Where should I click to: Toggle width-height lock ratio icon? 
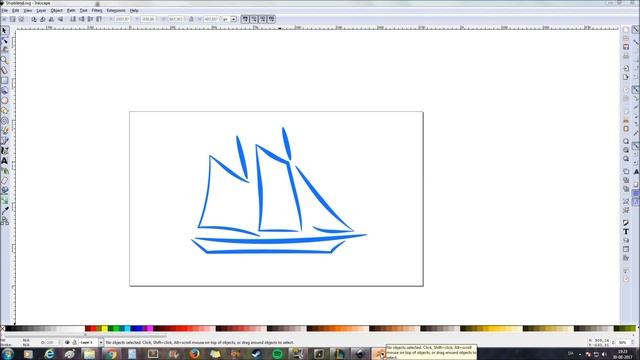(x=191, y=19)
